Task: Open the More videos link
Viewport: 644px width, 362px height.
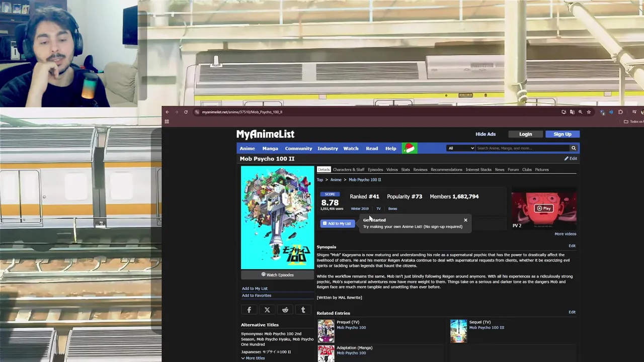Action: point(566,234)
